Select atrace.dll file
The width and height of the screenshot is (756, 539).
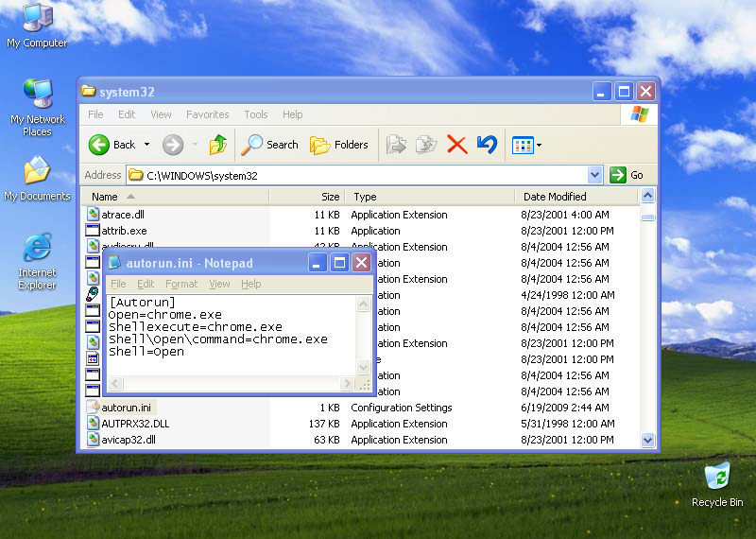pos(123,215)
